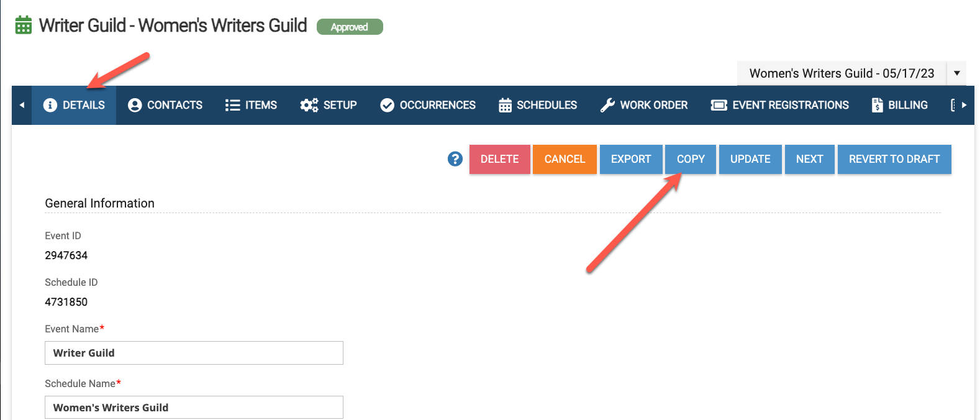Click the Revert to Draft button
The image size is (980, 420).
tap(894, 159)
